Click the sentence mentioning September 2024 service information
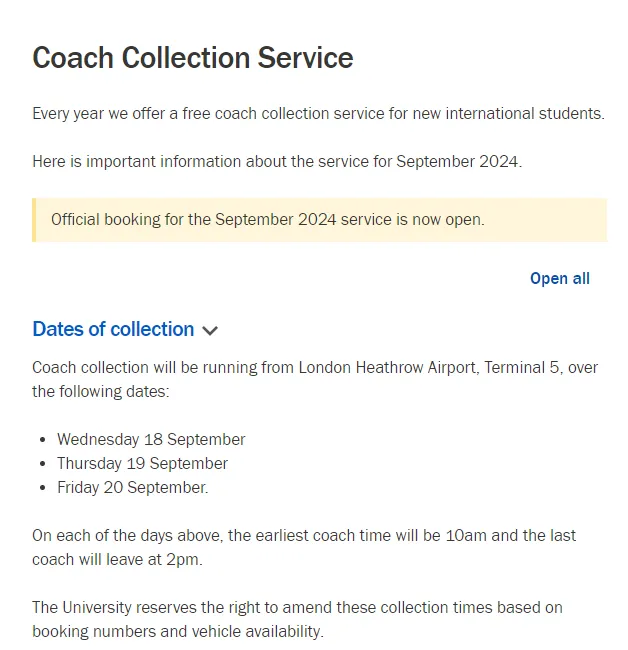Image resolution: width=628 pixels, height=650 pixels. coord(277,162)
